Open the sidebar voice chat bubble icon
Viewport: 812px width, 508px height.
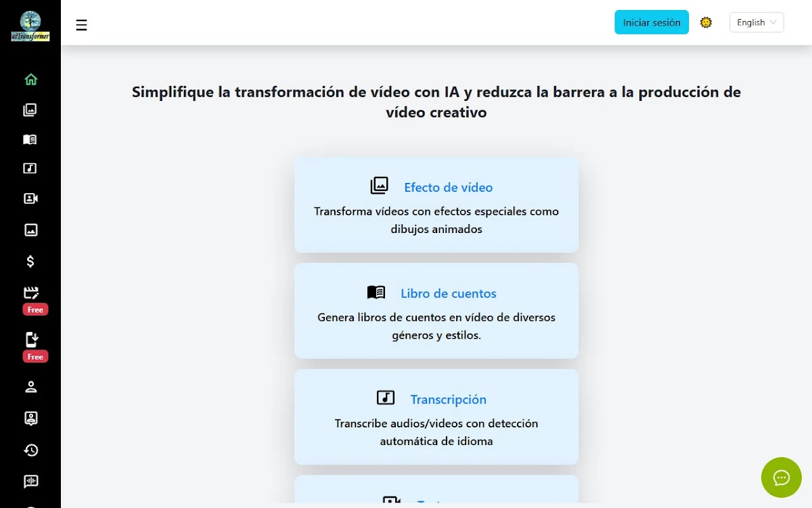point(30,482)
